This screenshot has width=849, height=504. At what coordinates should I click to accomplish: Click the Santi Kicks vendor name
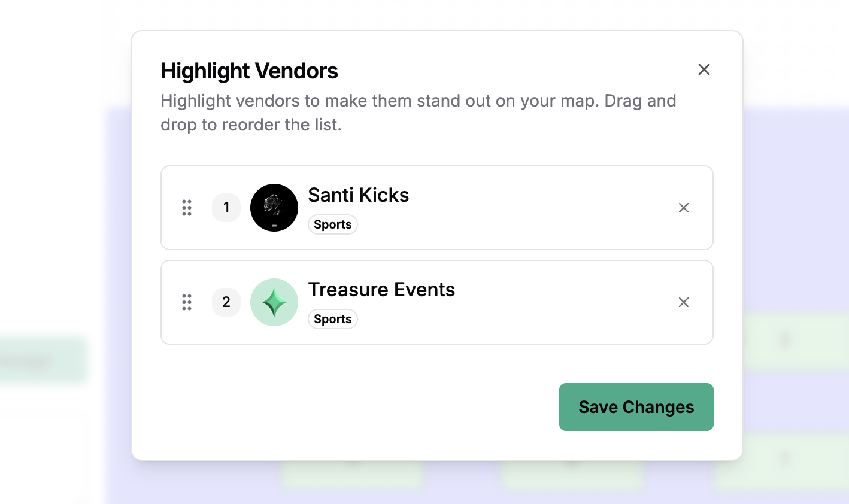(x=358, y=195)
